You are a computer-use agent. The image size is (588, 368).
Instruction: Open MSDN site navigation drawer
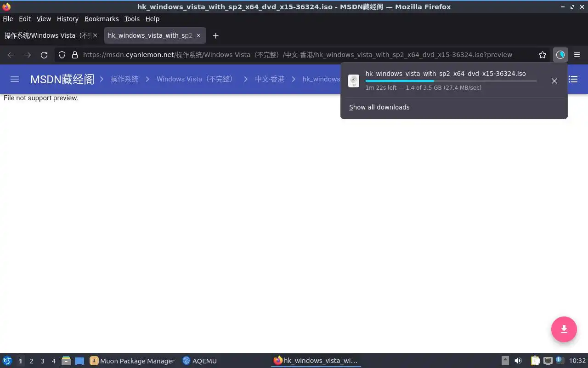click(x=15, y=79)
